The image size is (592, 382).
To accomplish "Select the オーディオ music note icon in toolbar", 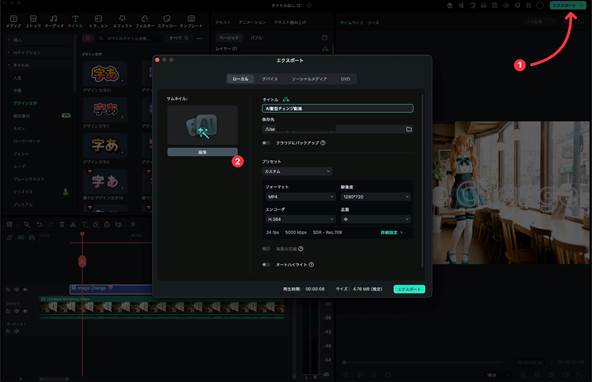I will click(54, 18).
